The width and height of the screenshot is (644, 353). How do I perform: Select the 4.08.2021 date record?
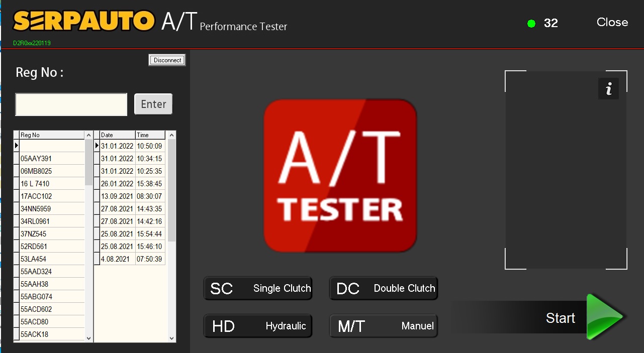pos(133,259)
